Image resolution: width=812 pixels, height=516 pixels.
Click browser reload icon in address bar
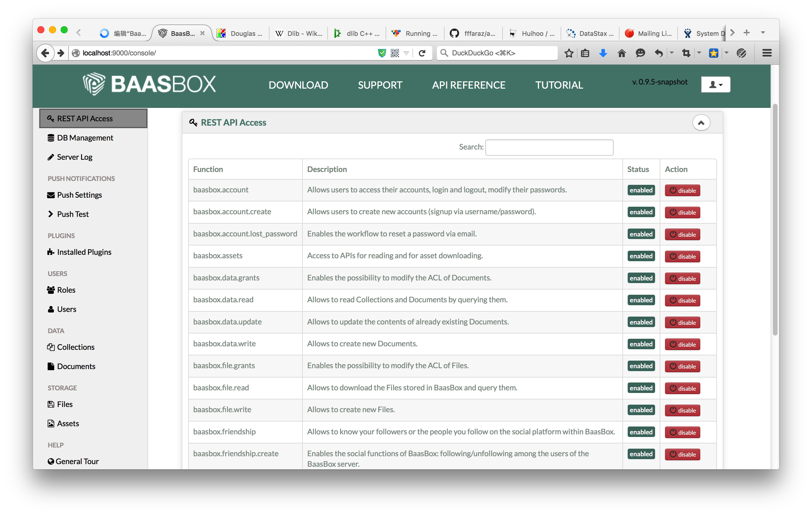pos(422,53)
